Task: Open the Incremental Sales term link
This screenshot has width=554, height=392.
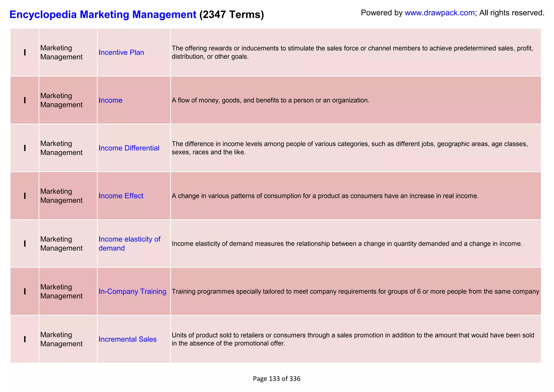Action: coord(127,339)
